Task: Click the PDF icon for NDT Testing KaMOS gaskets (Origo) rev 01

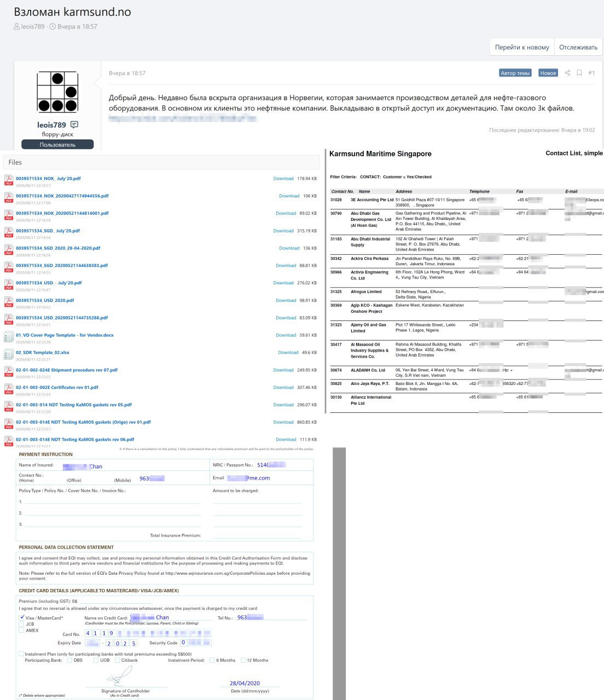Action: pos(9,424)
